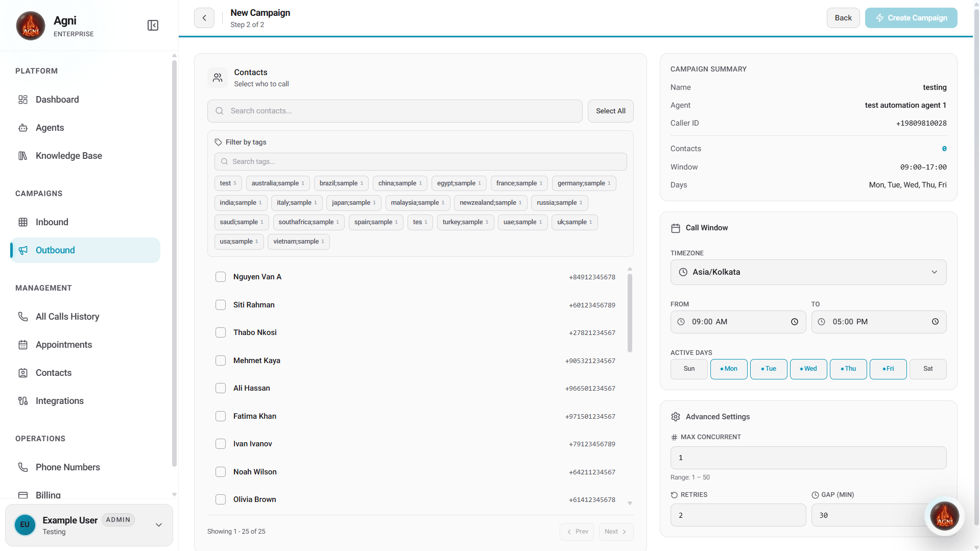980x551 pixels.
Task: Toggle the Tue active day
Action: [769, 369]
